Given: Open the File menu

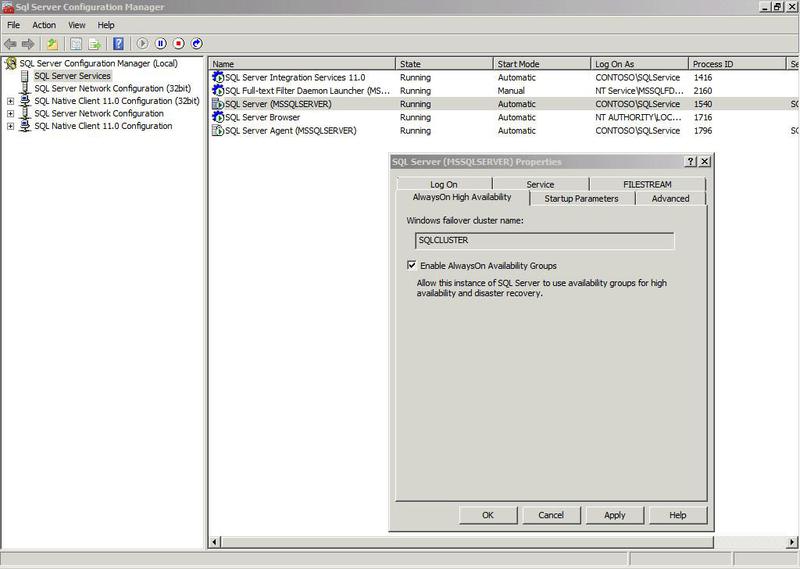Looking at the screenshot, I should 13,25.
